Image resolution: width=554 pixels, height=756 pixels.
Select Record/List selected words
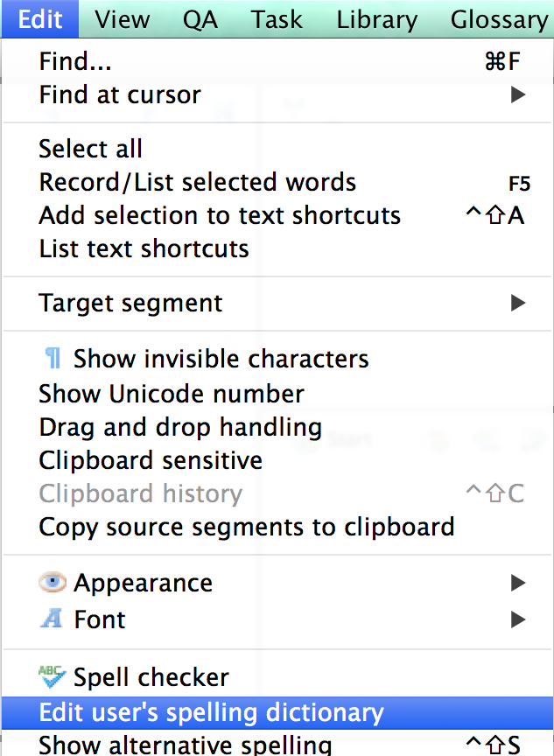coord(197,182)
